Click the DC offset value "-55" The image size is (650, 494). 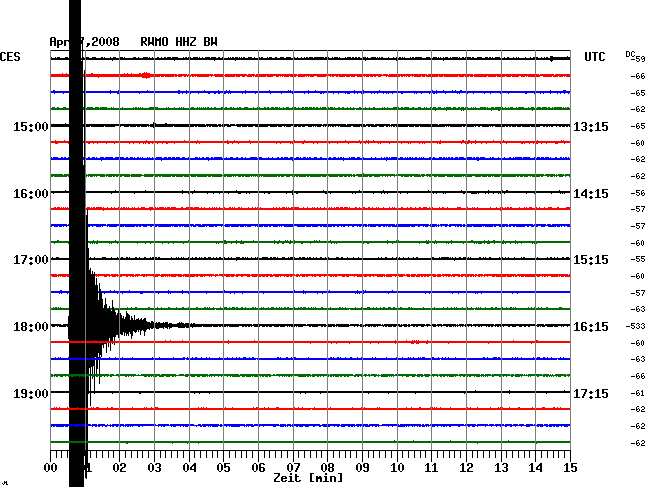[x=638, y=259]
